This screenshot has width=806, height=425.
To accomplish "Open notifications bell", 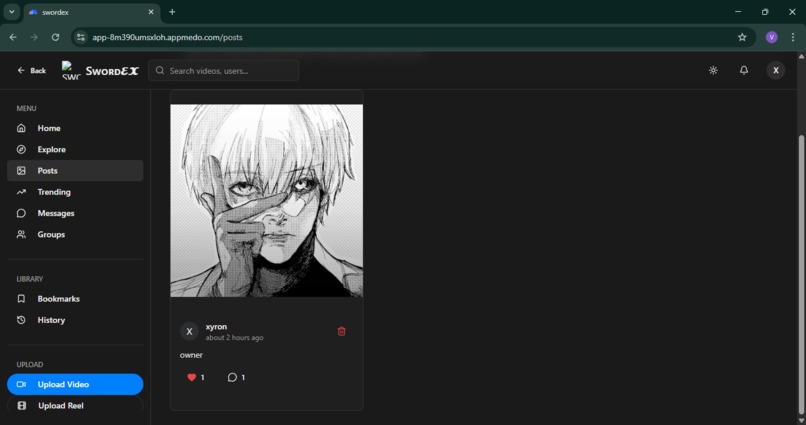I will 744,70.
